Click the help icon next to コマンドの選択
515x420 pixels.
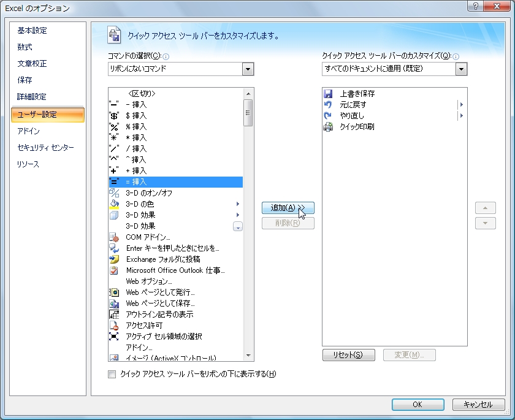(x=166, y=56)
